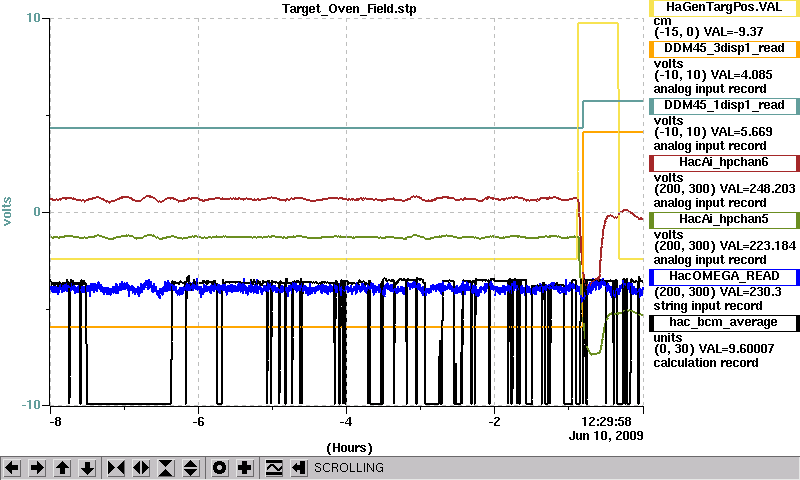This screenshot has width=800, height=480.
Task: Click the pan right arrow button
Action: (37, 468)
